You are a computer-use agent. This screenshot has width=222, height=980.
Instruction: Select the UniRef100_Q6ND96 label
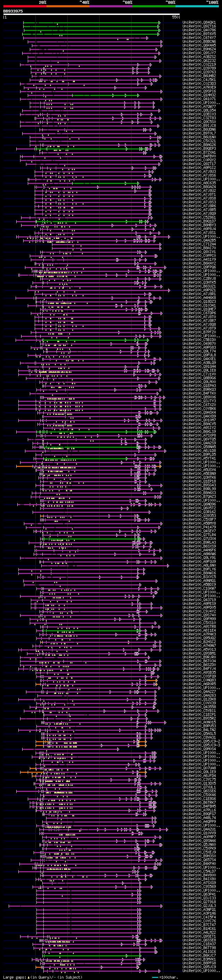pyautogui.click(x=199, y=504)
